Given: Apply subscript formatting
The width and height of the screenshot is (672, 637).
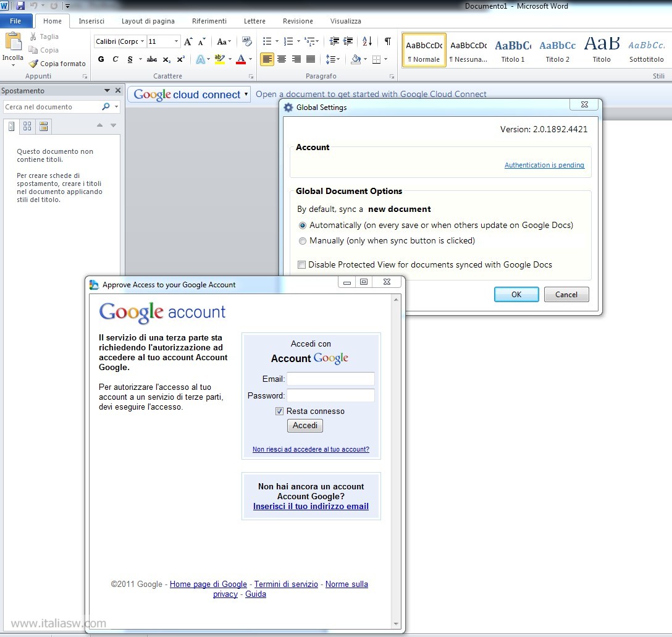Looking at the screenshot, I should [x=167, y=59].
